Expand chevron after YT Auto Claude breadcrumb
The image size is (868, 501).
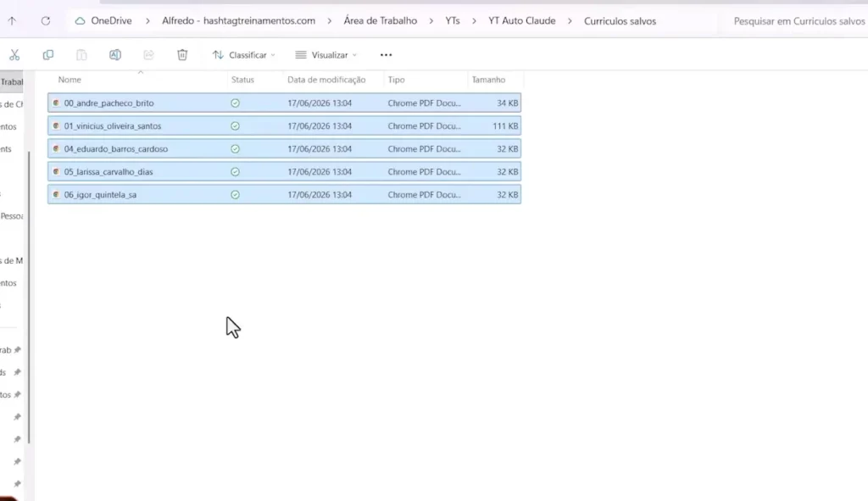[x=570, y=21]
